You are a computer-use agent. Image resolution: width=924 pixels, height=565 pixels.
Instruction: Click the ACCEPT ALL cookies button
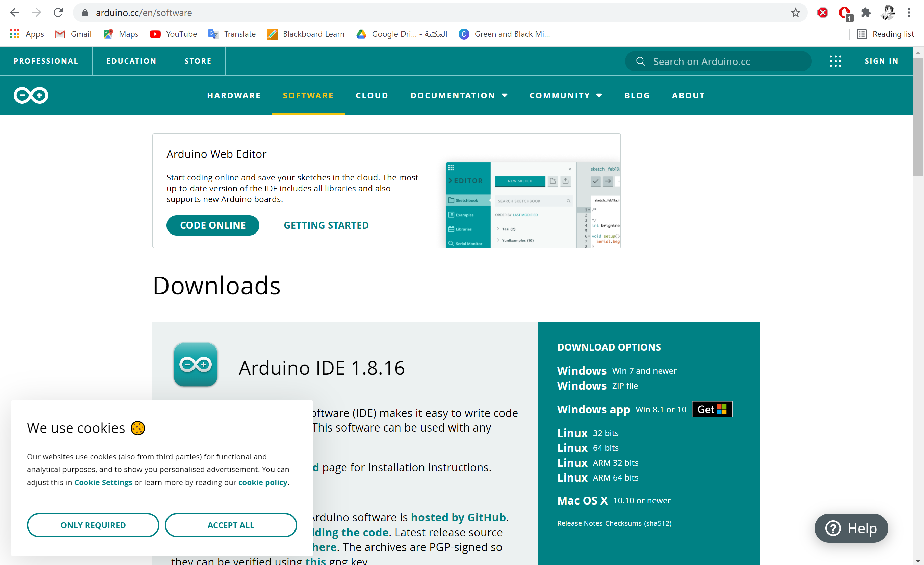pyautogui.click(x=231, y=525)
